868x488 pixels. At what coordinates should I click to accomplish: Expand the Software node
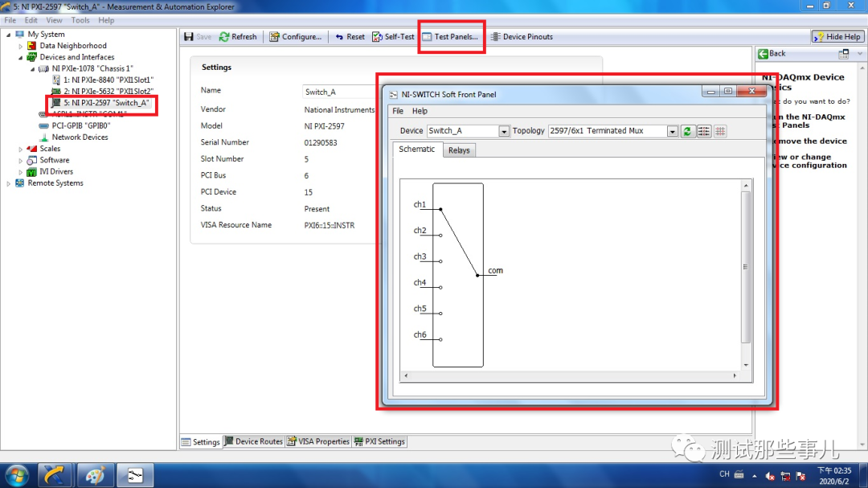click(x=20, y=161)
